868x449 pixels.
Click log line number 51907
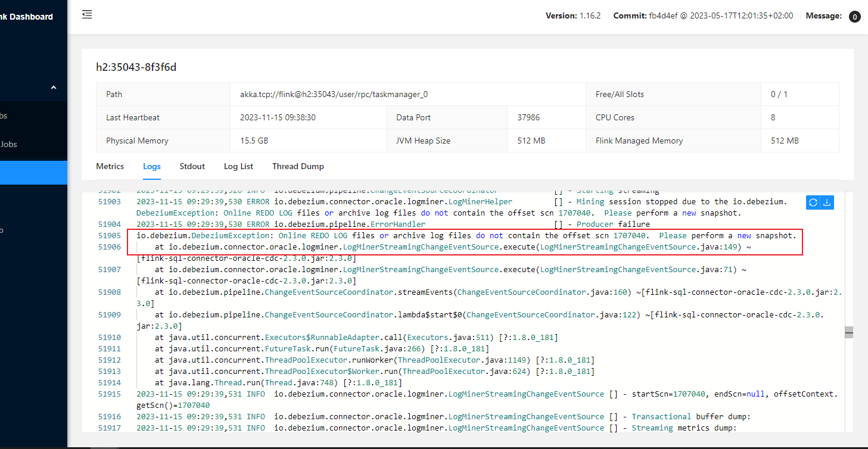[110, 270]
